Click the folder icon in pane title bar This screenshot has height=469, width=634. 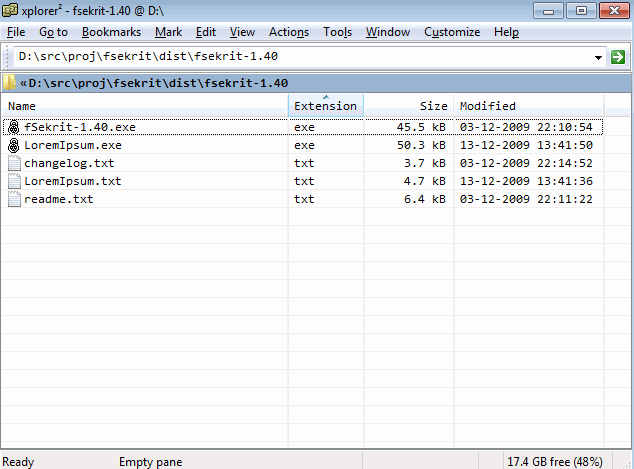[9, 82]
